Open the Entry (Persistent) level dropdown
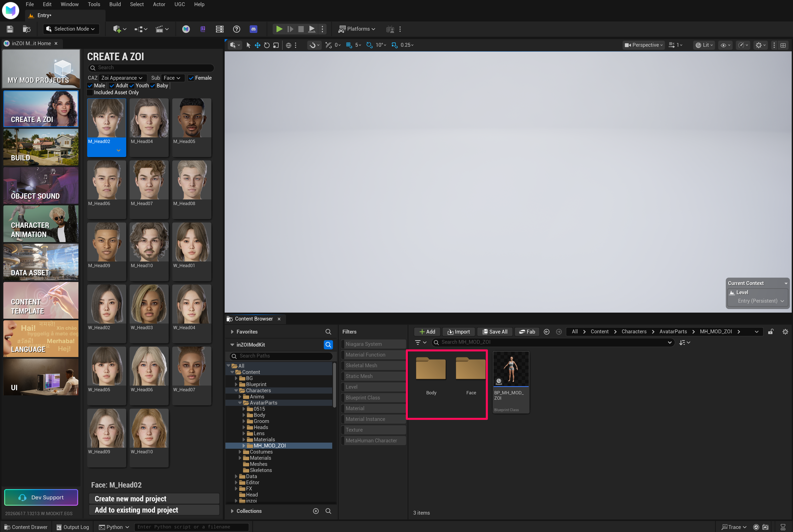The image size is (793, 532). pos(761,301)
